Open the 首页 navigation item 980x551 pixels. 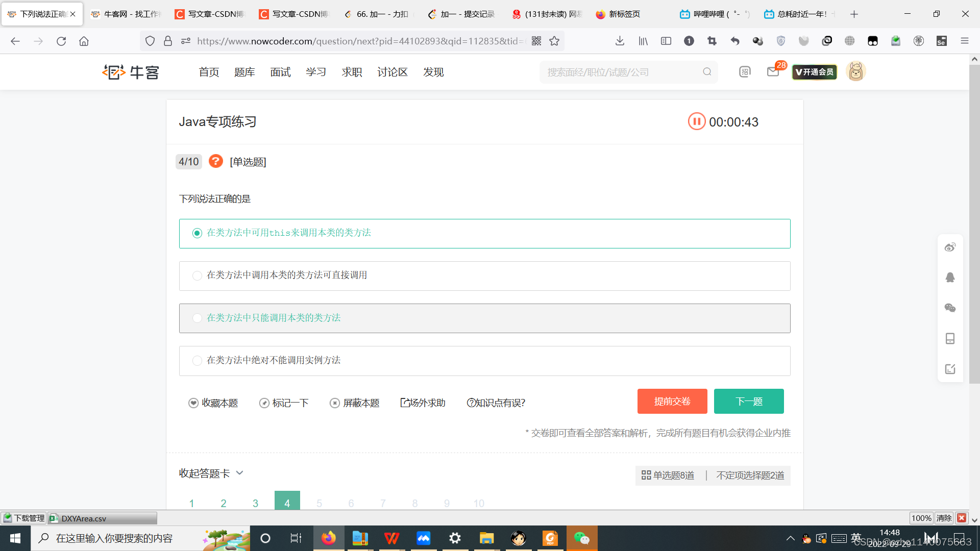coord(209,72)
